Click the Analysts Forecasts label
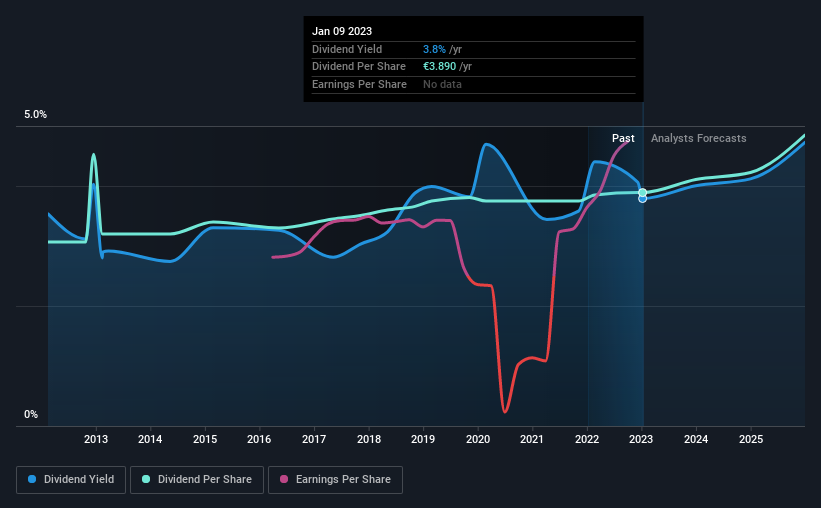The image size is (821, 508). (x=698, y=138)
